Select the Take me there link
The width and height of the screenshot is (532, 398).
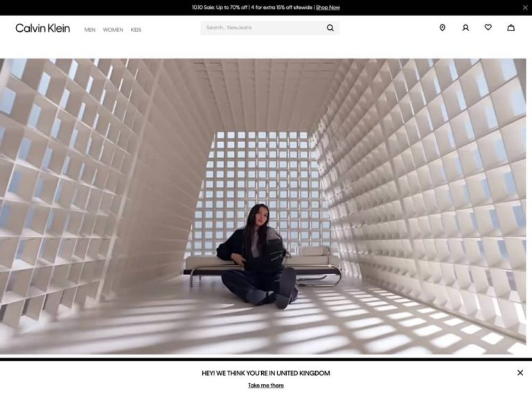pyautogui.click(x=266, y=385)
